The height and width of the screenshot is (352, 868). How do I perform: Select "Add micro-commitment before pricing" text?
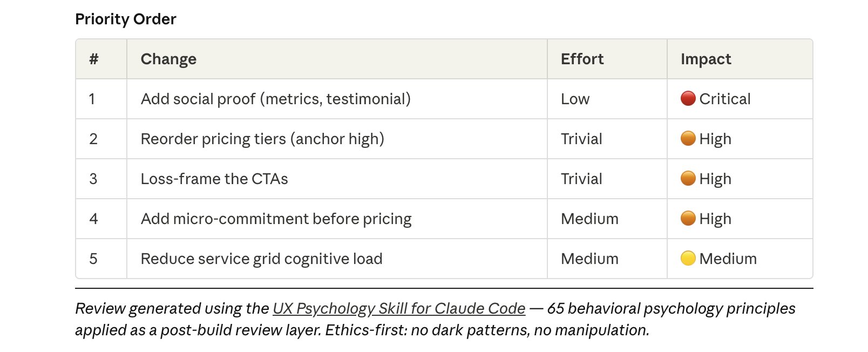point(276,219)
